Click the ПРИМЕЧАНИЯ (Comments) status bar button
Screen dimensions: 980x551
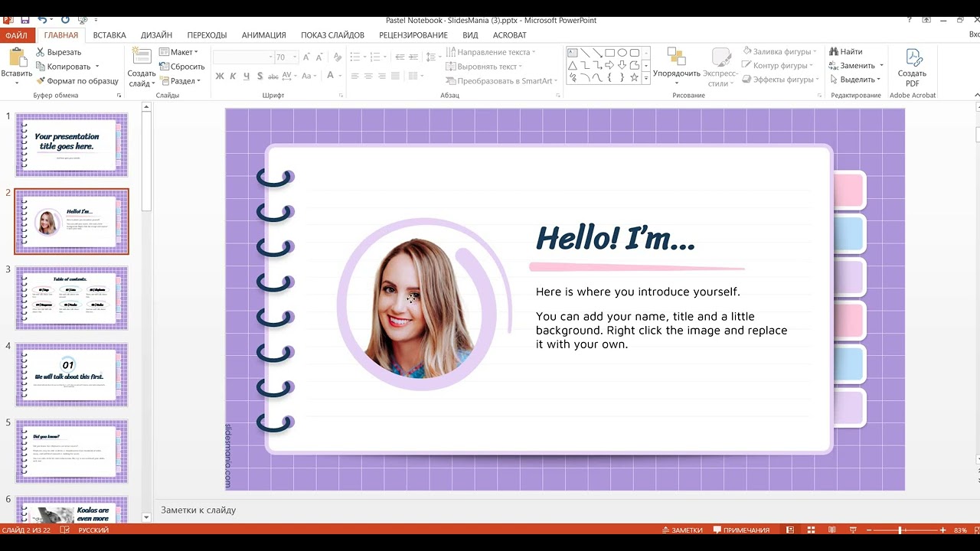741,530
